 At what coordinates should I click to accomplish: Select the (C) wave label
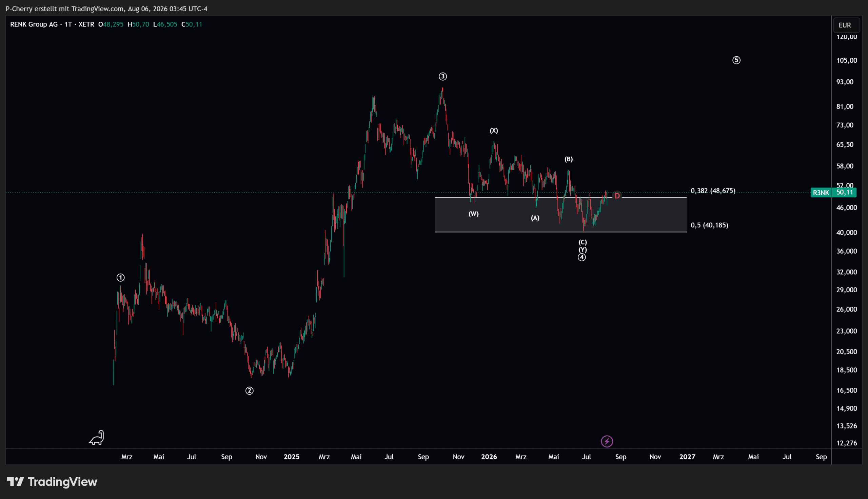click(583, 242)
